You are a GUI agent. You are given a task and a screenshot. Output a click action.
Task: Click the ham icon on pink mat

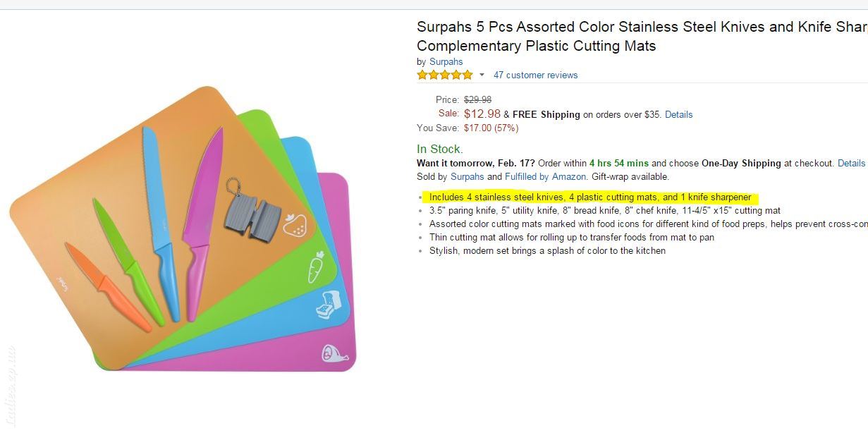coord(336,352)
